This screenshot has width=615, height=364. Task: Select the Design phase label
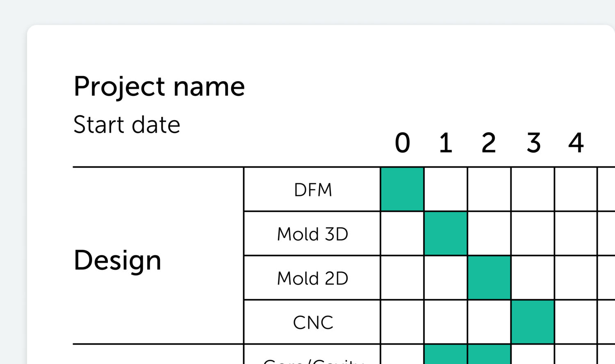pyautogui.click(x=118, y=260)
